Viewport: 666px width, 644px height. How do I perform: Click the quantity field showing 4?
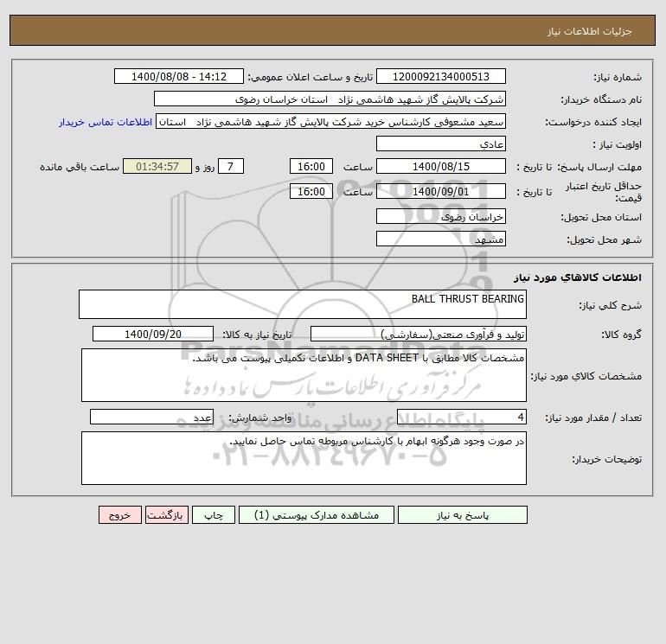(x=462, y=417)
